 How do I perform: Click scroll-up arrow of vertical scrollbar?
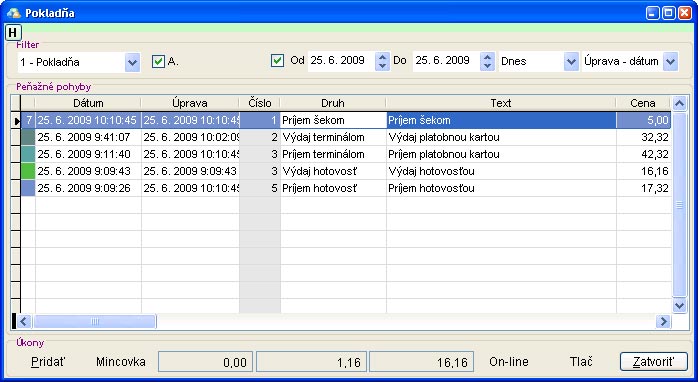click(x=679, y=104)
